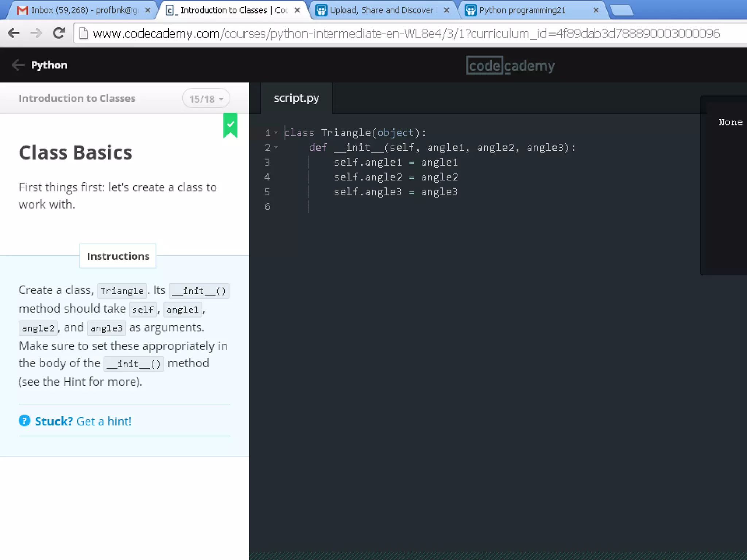
Task: Click the Triangle code snippet in instructions
Action: coord(122,291)
